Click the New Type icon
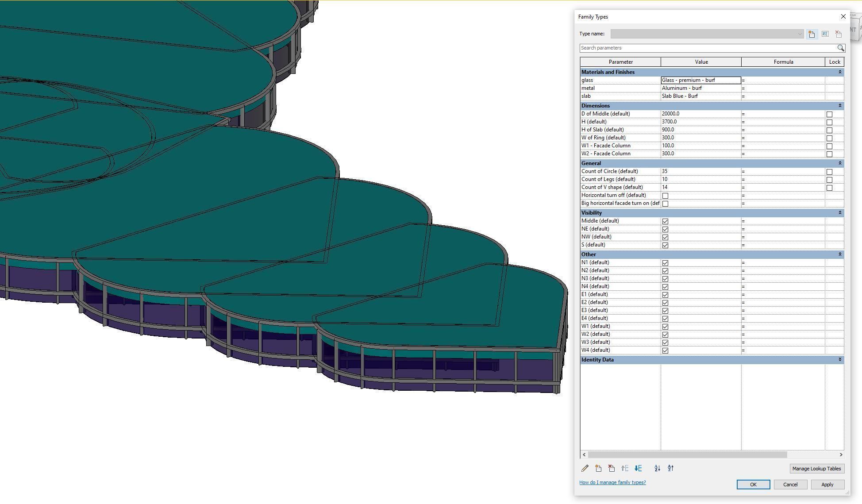This screenshot has height=504, width=862. click(x=812, y=34)
